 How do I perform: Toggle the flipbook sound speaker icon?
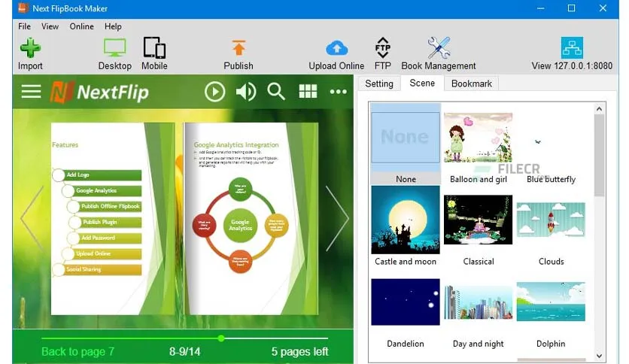[245, 92]
